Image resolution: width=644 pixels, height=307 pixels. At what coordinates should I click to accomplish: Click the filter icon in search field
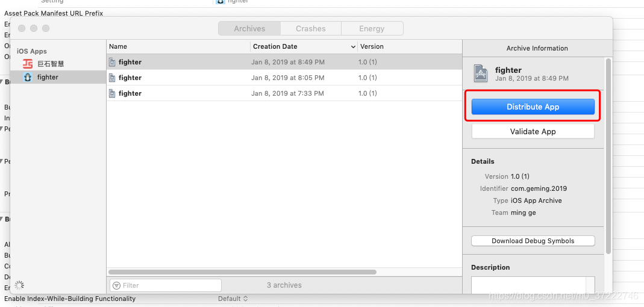(116, 285)
